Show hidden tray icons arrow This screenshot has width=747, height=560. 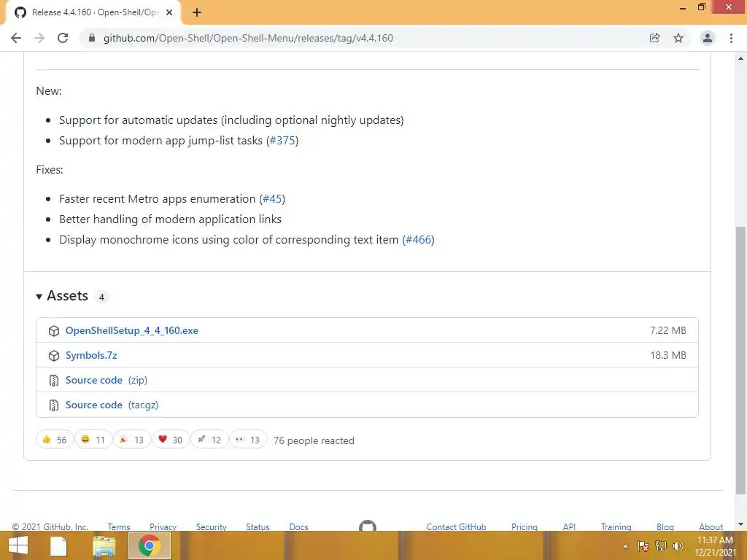click(625, 546)
